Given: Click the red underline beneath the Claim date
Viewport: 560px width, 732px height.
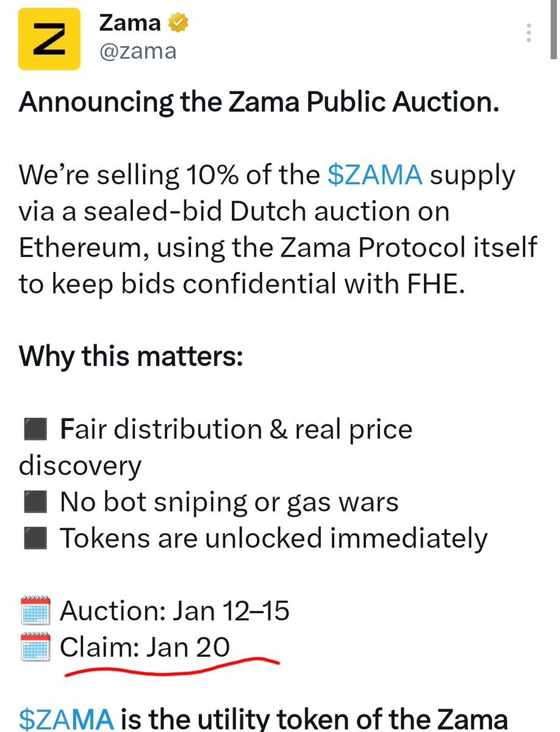Looking at the screenshot, I should click(171, 667).
